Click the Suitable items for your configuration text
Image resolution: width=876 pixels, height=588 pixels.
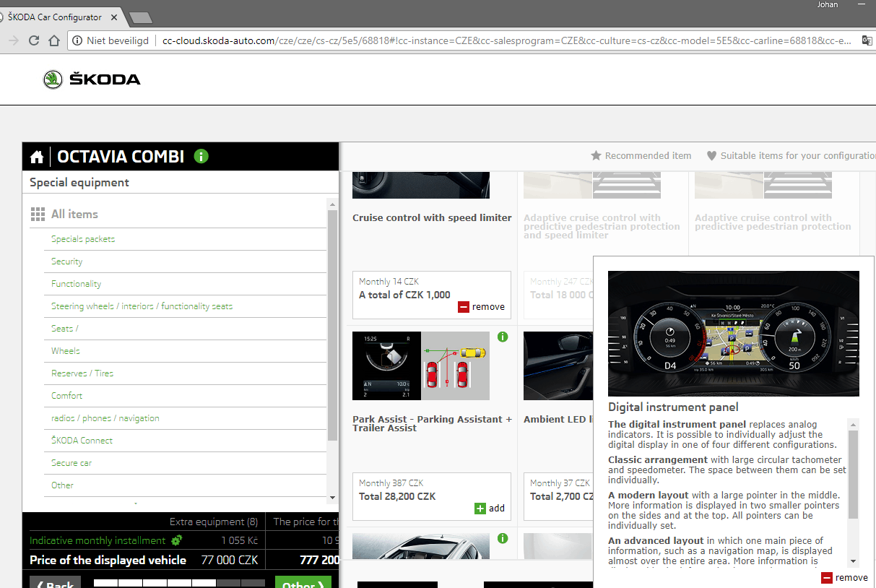(798, 155)
